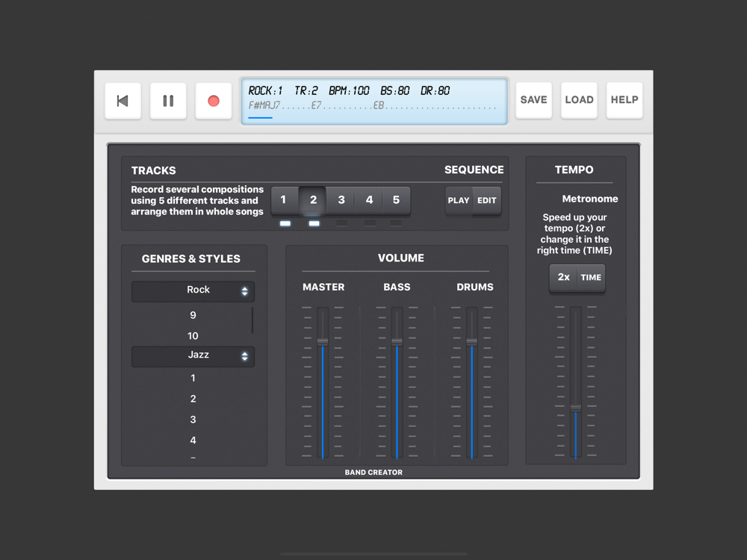Click the LOAD button
The height and width of the screenshot is (560, 747).
click(579, 100)
